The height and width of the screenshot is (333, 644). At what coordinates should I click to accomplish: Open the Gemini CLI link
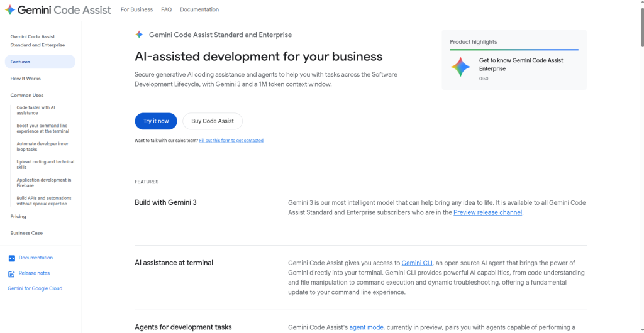coord(417,263)
